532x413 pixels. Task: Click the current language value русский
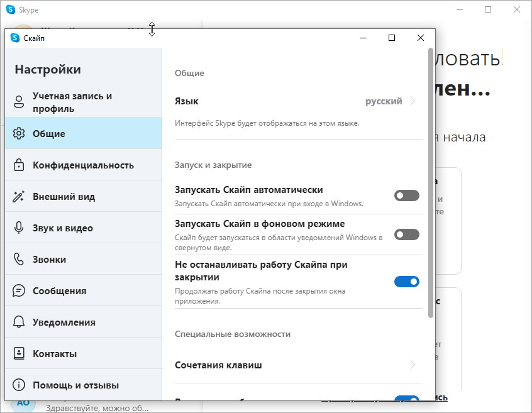(384, 101)
